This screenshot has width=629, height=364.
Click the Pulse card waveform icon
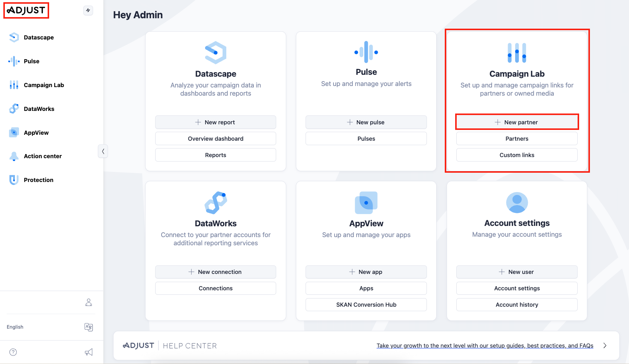click(x=366, y=52)
